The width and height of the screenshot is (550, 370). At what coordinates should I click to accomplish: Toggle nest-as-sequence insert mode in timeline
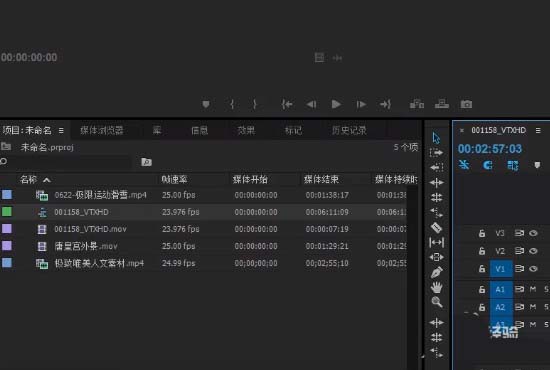click(x=464, y=165)
